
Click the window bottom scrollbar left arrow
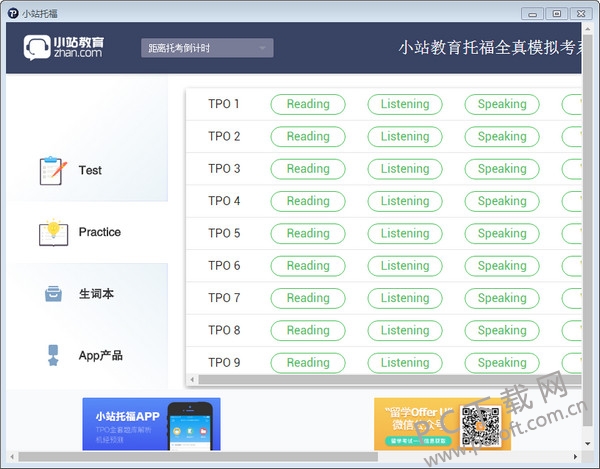point(12,457)
